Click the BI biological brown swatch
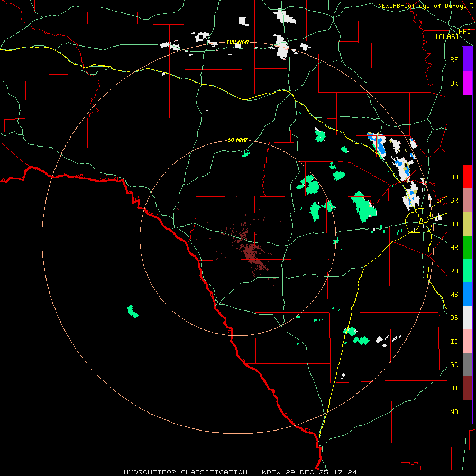The width and height of the screenshot is (476, 476). tap(467, 388)
